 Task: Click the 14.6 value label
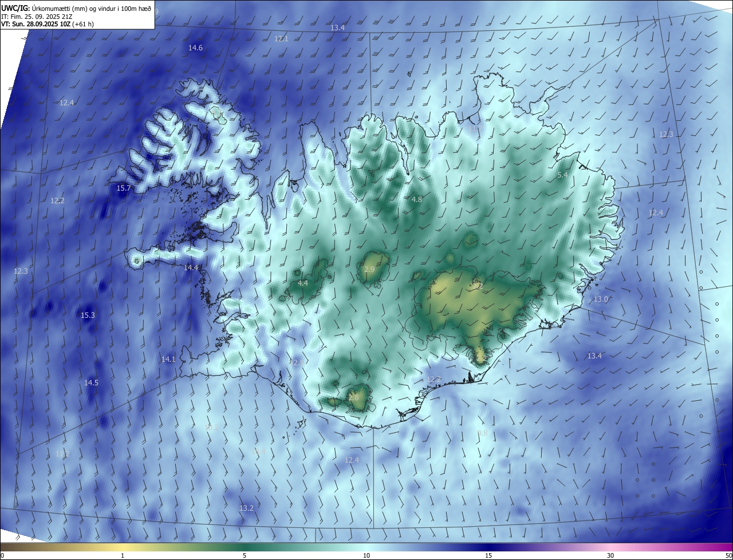point(195,48)
